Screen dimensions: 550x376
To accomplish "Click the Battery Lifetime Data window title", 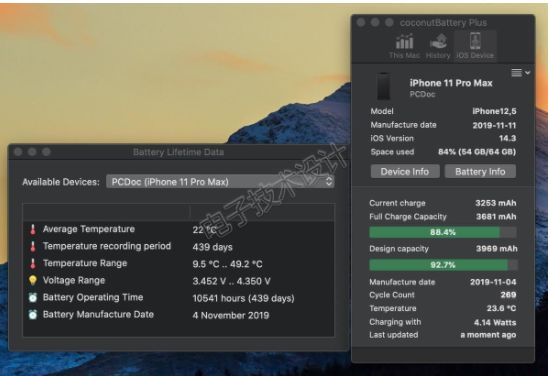I will 178,152.
